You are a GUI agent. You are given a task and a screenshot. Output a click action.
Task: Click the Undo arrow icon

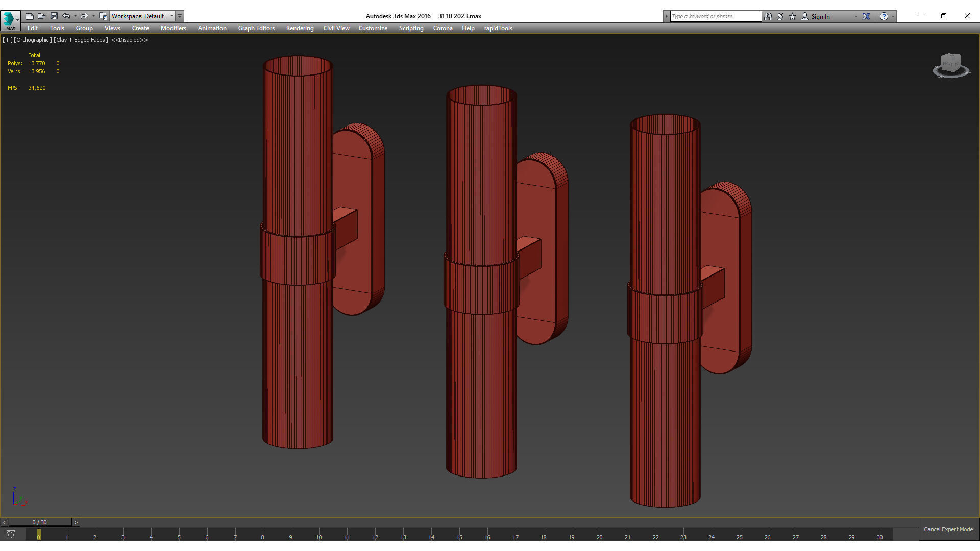66,16
